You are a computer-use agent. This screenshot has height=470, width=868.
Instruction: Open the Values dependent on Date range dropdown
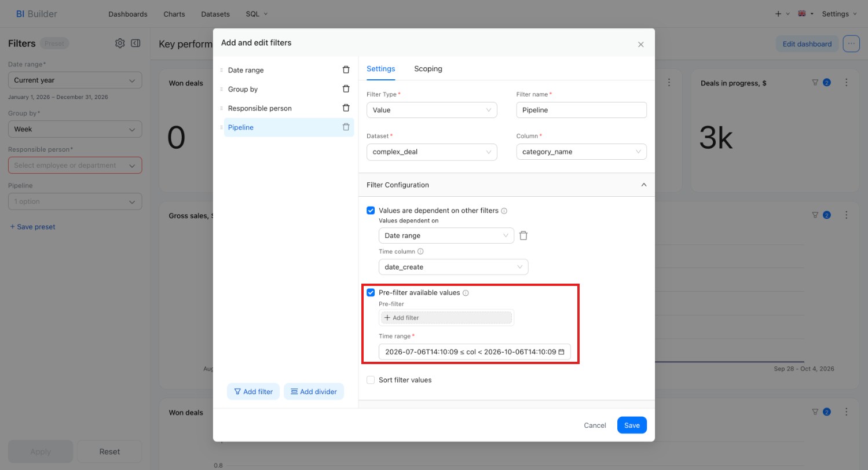tap(446, 236)
